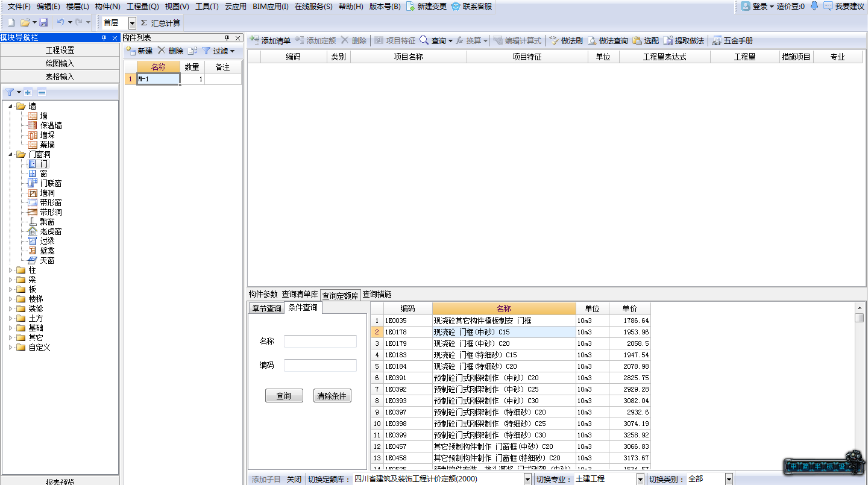Open 文件(F) menu
The height and width of the screenshot is (485, 868).
coord(19,6)
